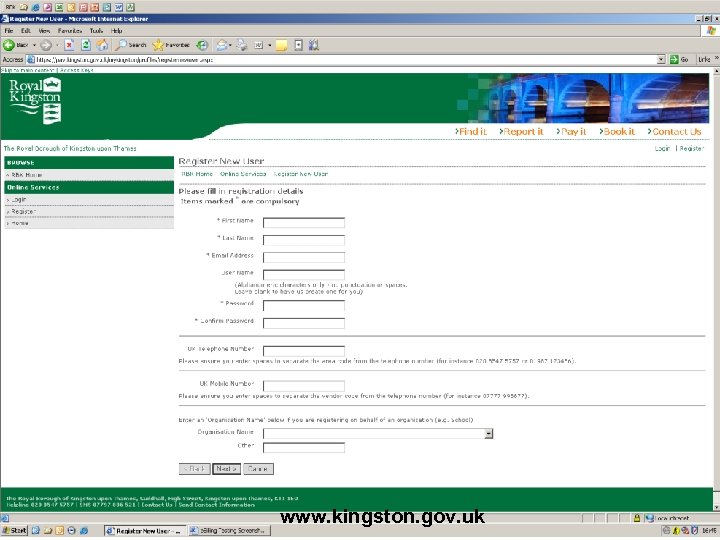Click the folder icon in Office shortcut bar
This screenshot has width=720, height=540.
coord(23,7)
